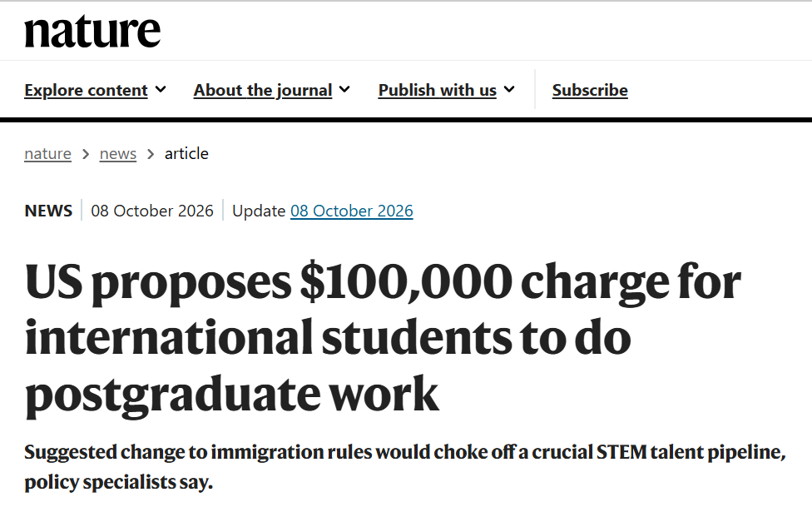Image resolution: width=812 pixels, height=507 pixels.
Task: Click the word Update before the date link
Action: [x=259, y=211]
